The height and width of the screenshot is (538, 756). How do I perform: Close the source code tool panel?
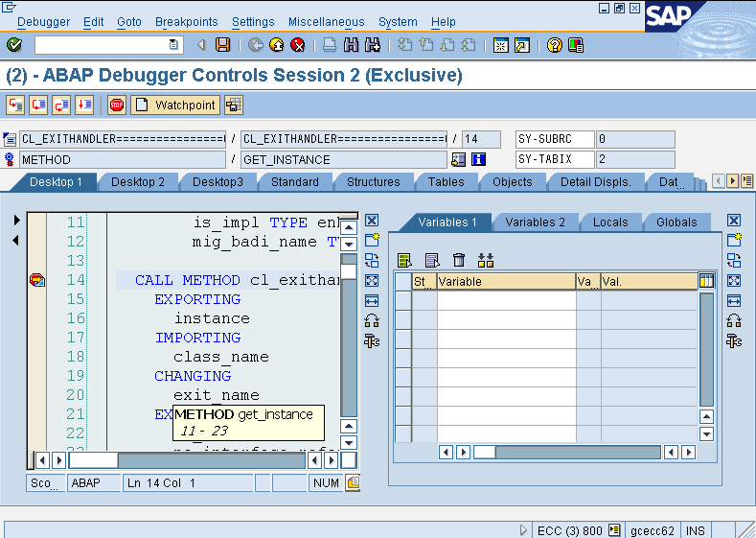372,221
